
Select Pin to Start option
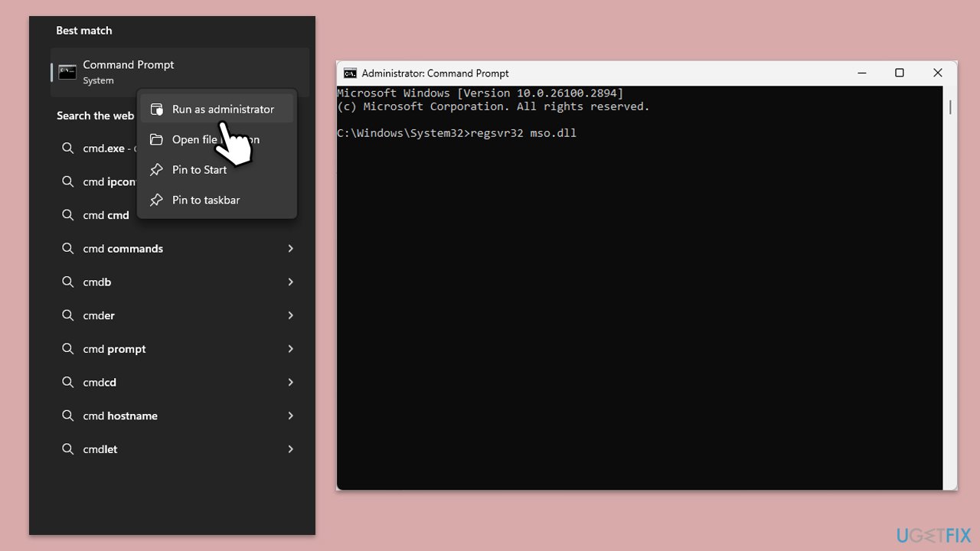pos(217,170)
